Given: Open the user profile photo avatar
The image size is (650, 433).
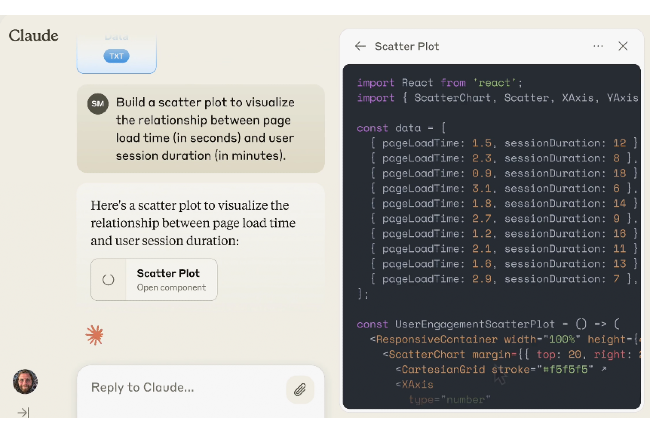Looking at the screenshot, I should (25, 381).
